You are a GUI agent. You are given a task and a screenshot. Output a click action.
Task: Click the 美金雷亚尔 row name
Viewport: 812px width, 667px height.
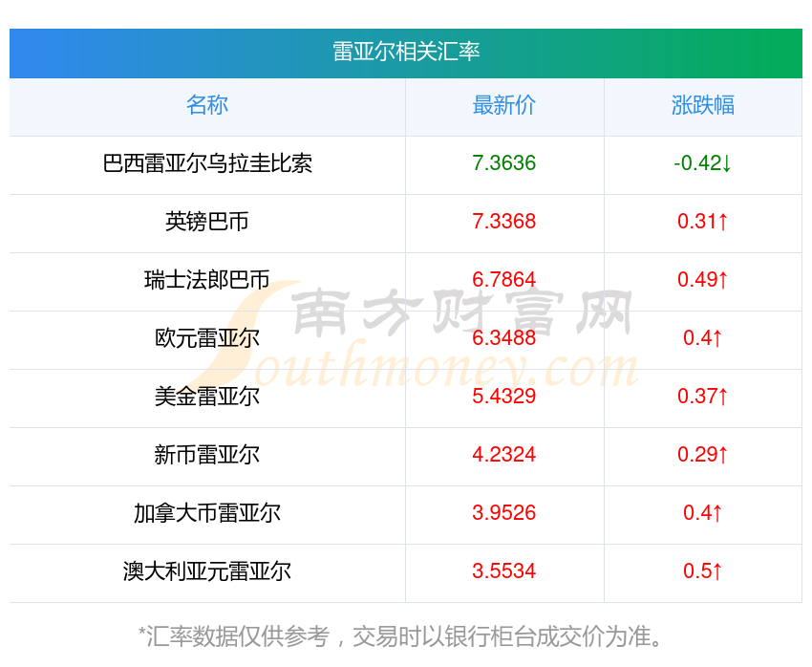[207, 397]
